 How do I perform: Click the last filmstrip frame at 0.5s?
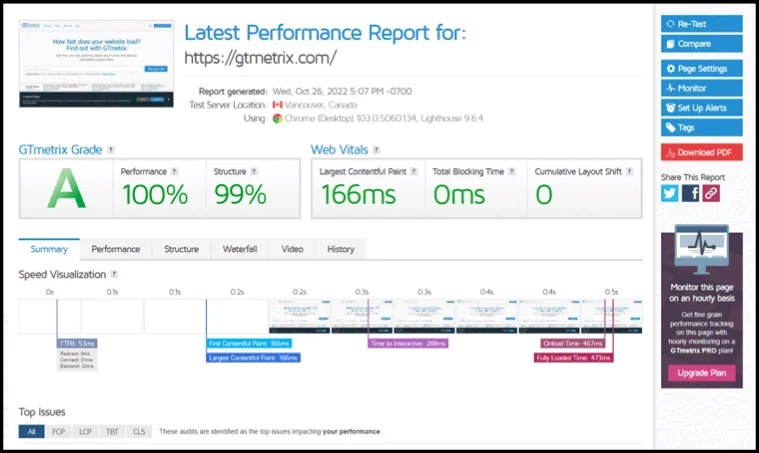click(x=612, y=317)
